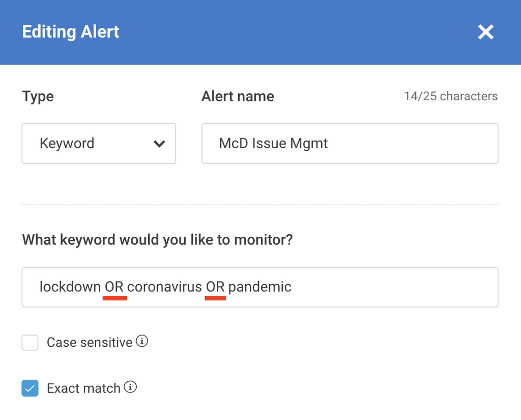Click the Alert name label

point(238,96)
